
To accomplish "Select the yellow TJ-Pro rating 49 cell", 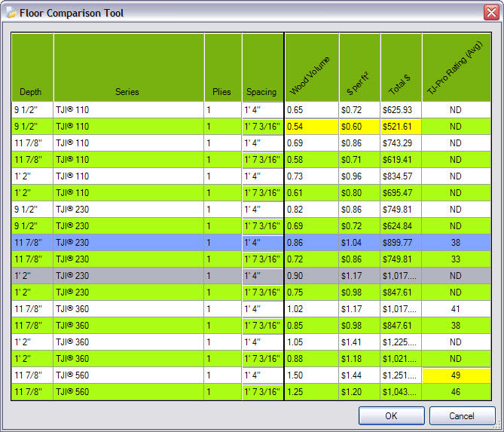I will click(x=457, y=375).
